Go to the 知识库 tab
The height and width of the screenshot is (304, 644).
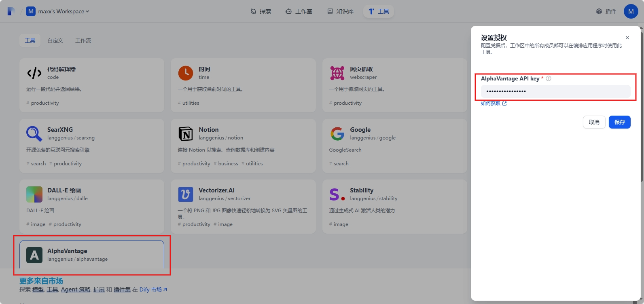tap(341, 11)
